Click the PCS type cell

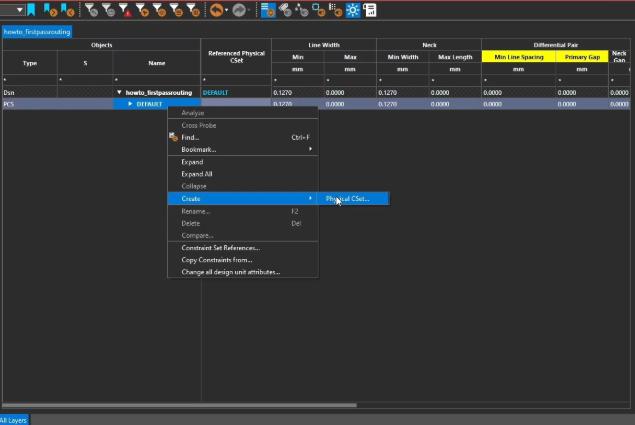pyautogui.click(x=30, y=104)
